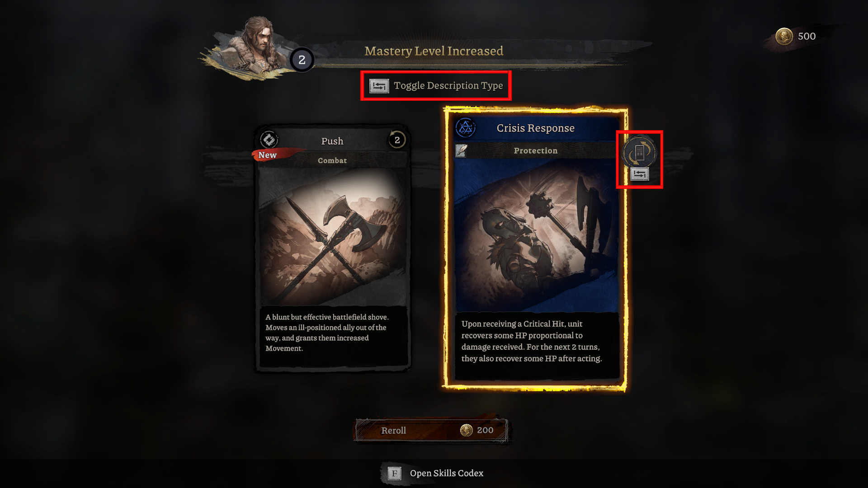868x488 pixels.
Task: Click the Open Skills Codex label
Action: click(x=447, y=473)
